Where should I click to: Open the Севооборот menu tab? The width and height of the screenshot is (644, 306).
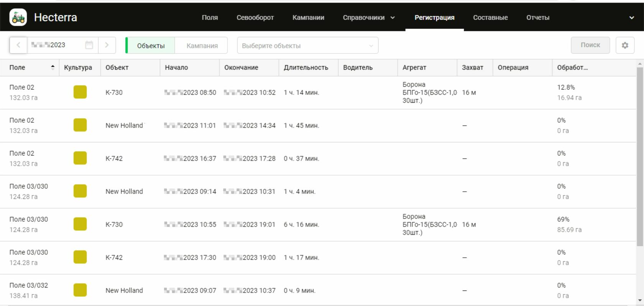pos(255,18)
